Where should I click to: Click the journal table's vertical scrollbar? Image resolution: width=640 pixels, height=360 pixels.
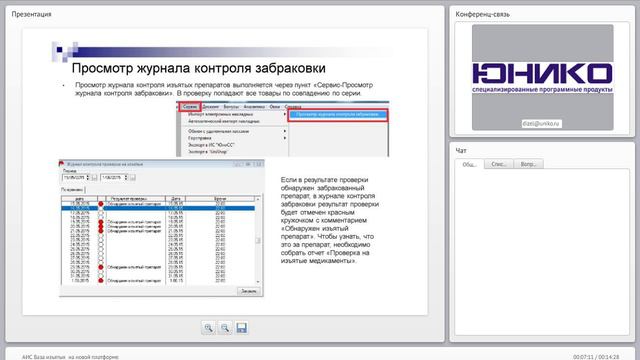[258, 240]
